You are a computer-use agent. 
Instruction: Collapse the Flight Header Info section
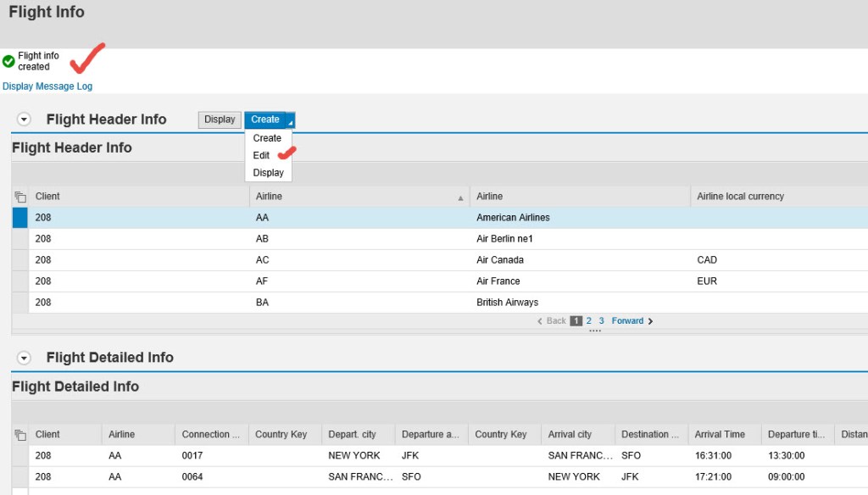click(24, 119)
